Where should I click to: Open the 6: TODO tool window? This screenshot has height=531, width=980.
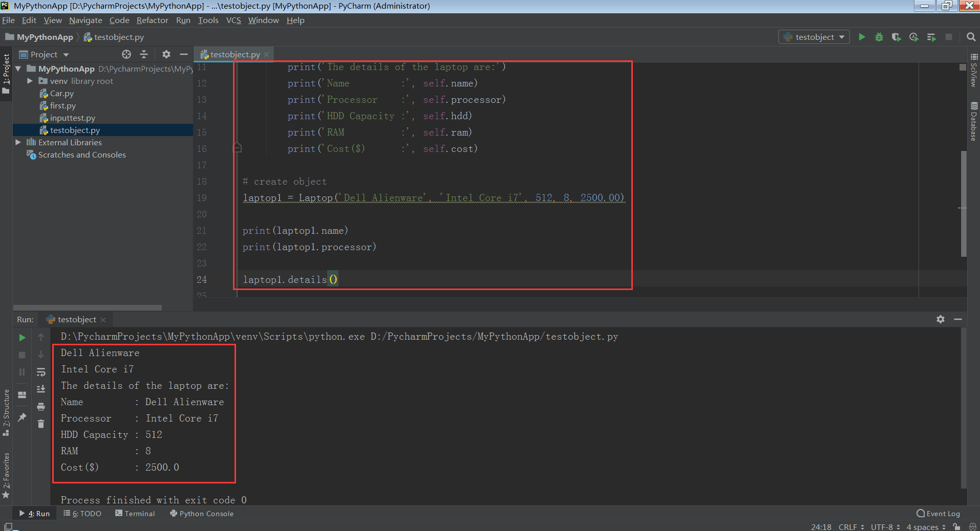(82, 514)
